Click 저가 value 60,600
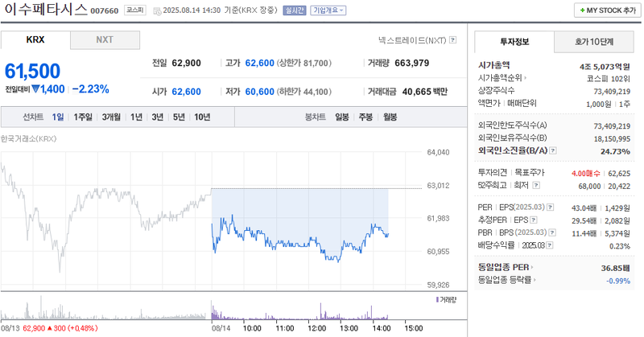Viewport: 644px width, 337px height. [259, 92]
